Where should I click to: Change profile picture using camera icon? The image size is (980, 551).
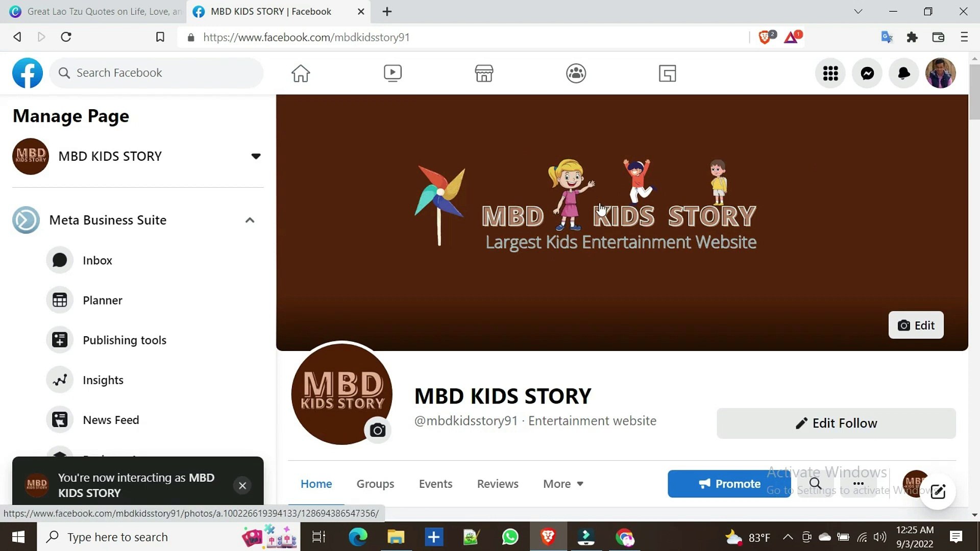(x=378, y=430)
